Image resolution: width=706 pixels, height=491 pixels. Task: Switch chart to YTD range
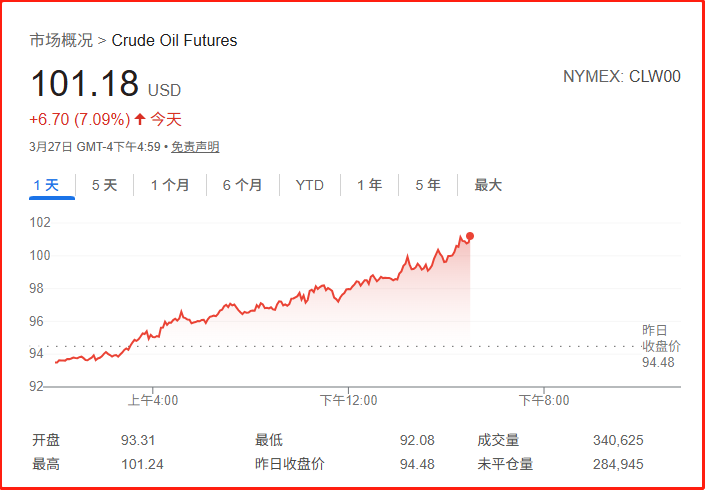pyautogui.click(x=310, y=185)
